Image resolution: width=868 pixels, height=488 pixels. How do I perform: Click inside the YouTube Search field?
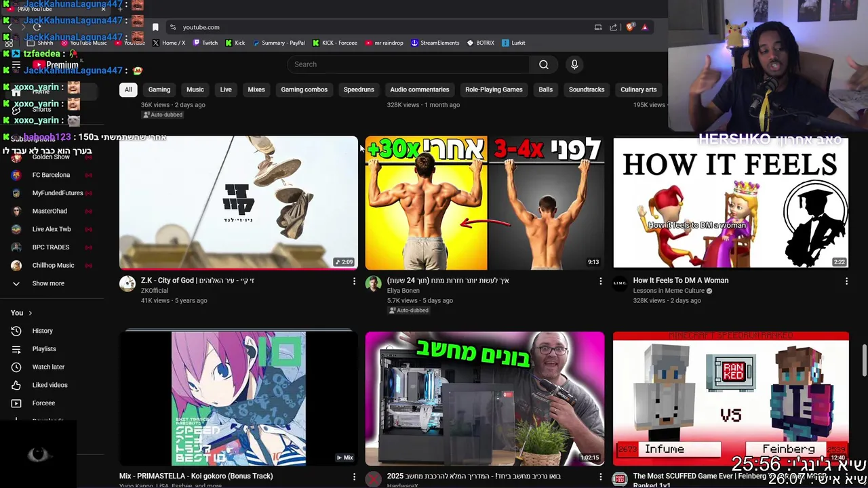point(409,64)
